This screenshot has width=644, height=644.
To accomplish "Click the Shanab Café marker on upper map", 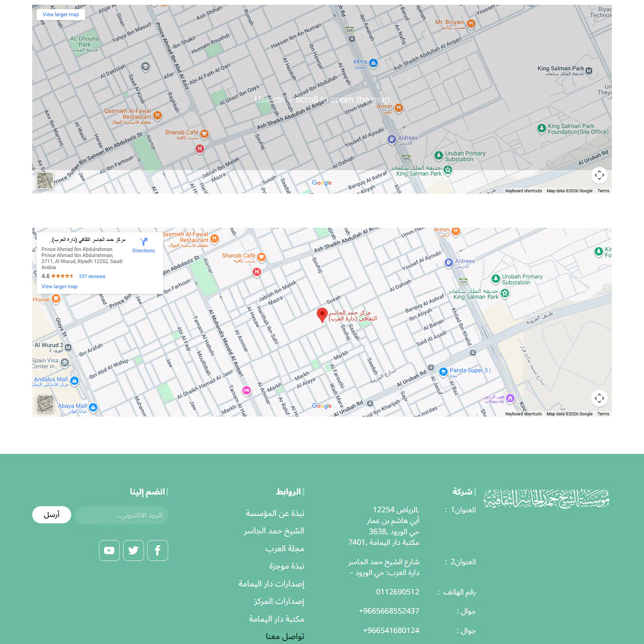I will (x=205, y=134).
